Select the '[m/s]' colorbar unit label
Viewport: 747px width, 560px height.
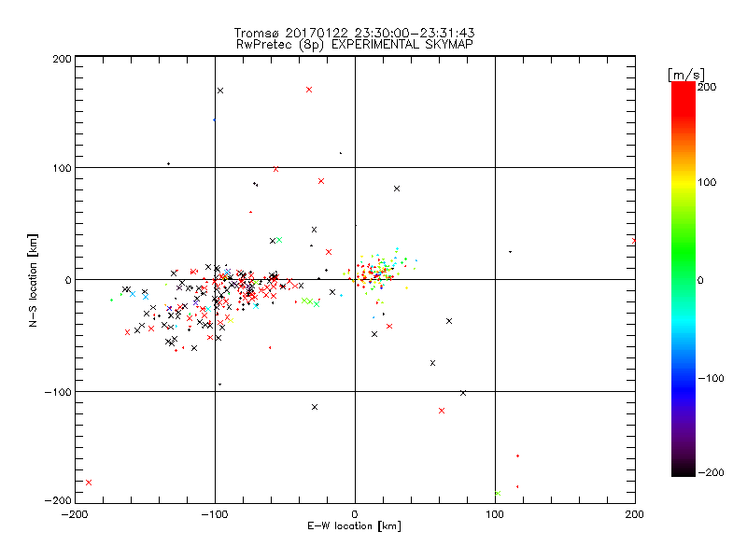click(x=686, y=75)
